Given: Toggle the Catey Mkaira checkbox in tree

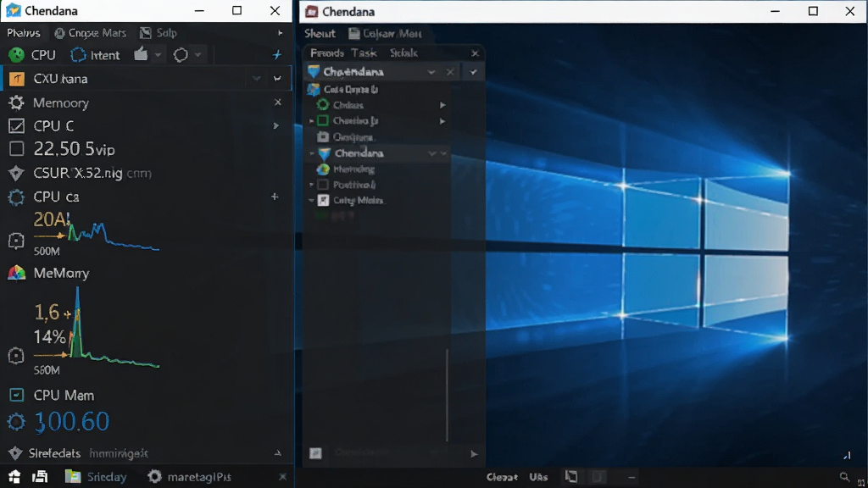Looking at the screenshot, I should (x=323, y=200).
